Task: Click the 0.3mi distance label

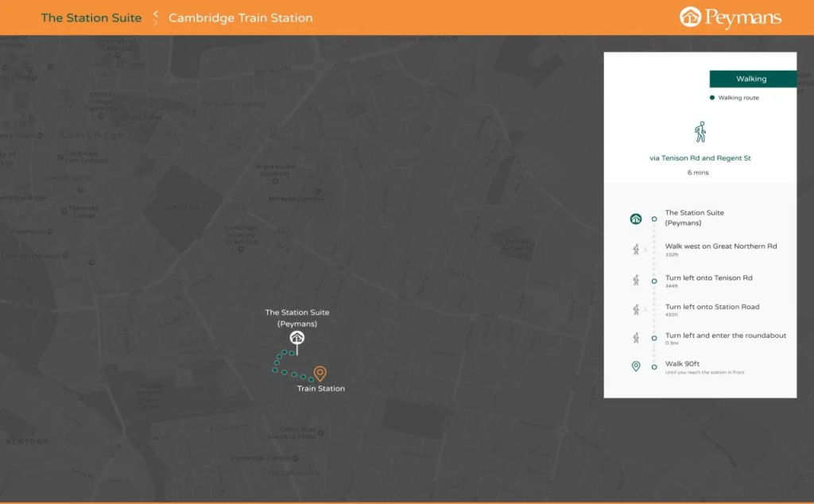Action: [672, 343]
